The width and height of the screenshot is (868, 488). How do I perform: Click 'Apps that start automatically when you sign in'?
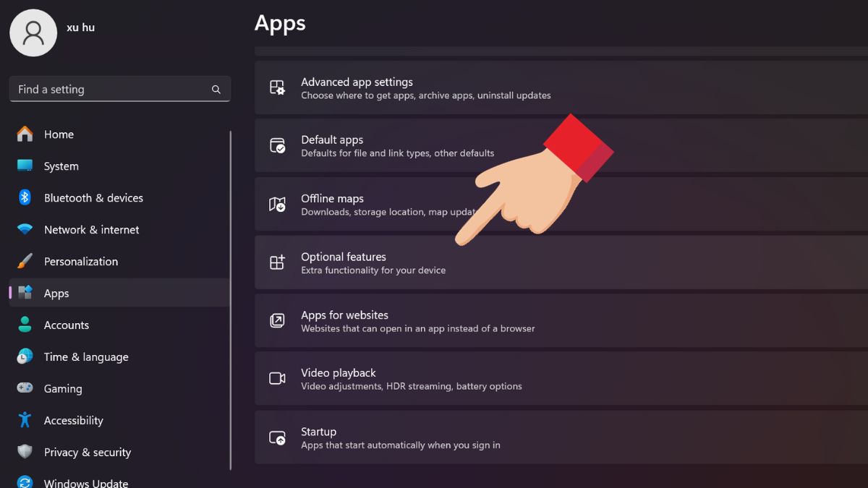(401, 445)
